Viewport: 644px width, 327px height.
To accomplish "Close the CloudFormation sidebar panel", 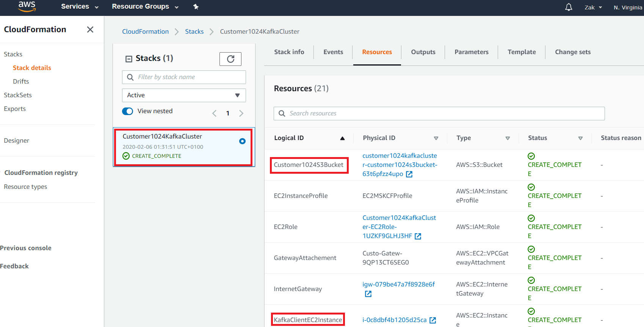I will point(90,30).
